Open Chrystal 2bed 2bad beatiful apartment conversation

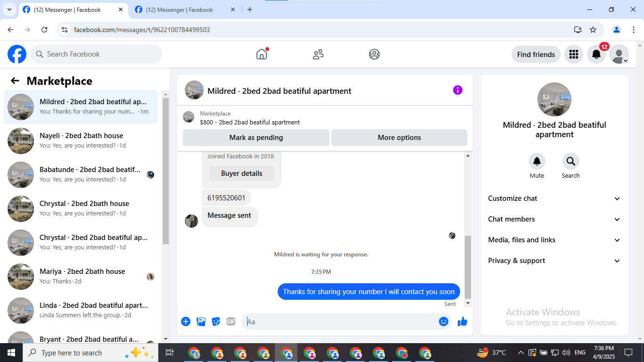pos(81,243)
